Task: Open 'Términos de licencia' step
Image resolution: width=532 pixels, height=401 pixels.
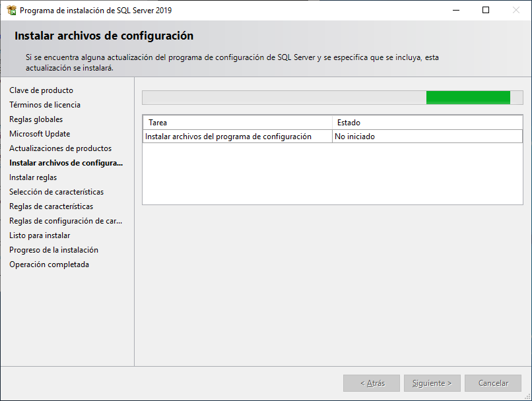Action: tap(44, 104)
